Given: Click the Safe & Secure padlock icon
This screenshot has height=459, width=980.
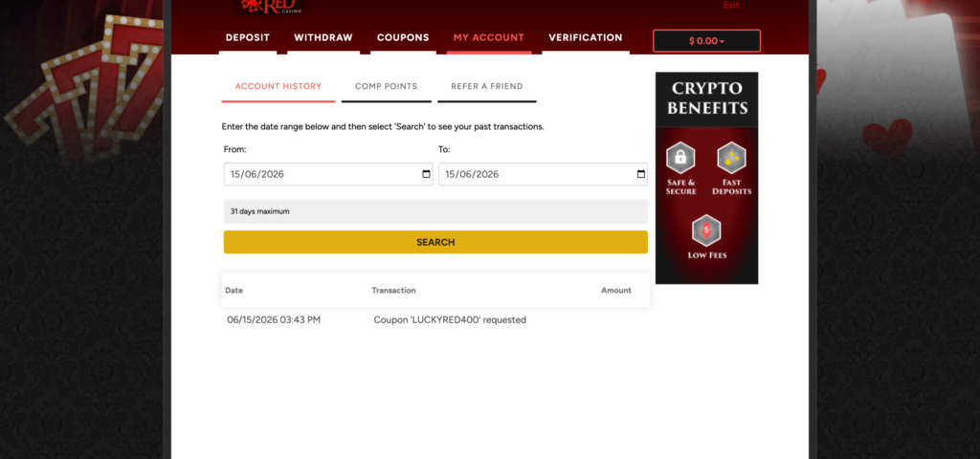Looking at the screenshot, I should [x=680, y=158].
